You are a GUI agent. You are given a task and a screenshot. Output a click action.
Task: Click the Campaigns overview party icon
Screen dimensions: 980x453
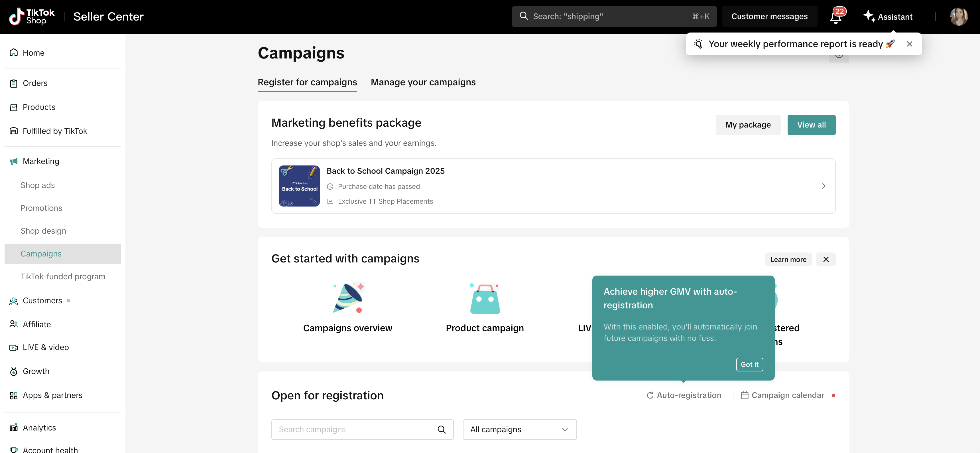tap(348, 298)
